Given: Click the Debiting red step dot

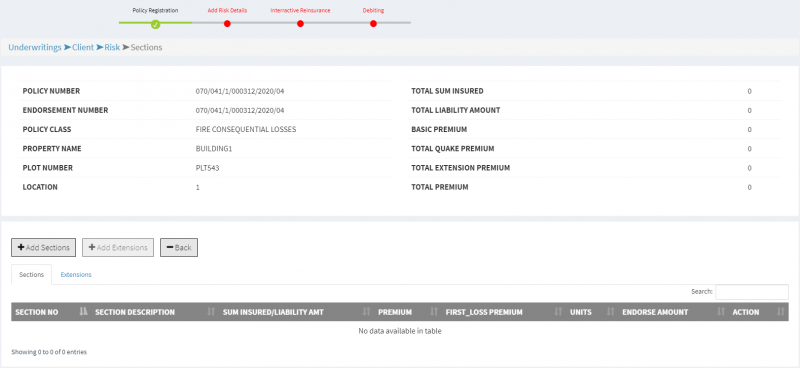Looking at the screenshot, I should [x=373, y=23].
